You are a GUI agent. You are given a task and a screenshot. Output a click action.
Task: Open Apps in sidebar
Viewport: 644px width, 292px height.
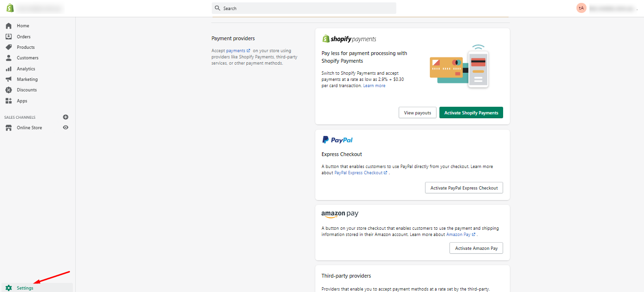tap(22, 101)
